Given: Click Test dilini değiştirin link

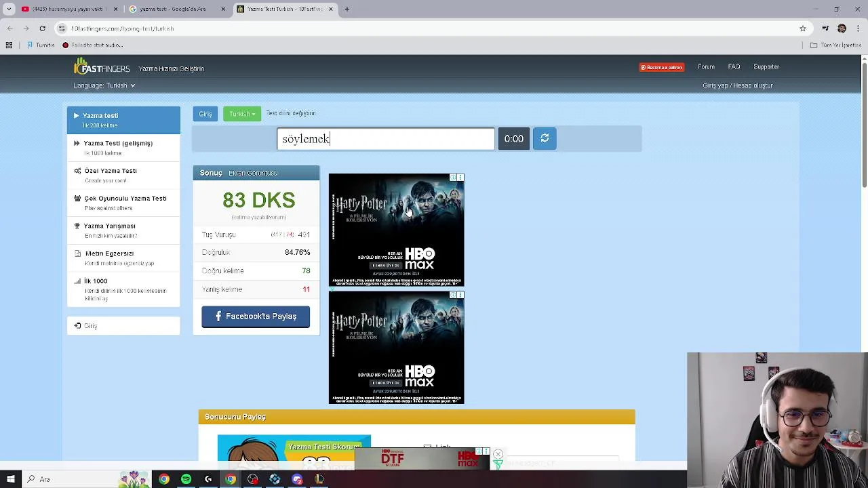Looking at the screenshot, I should point(290,113).
